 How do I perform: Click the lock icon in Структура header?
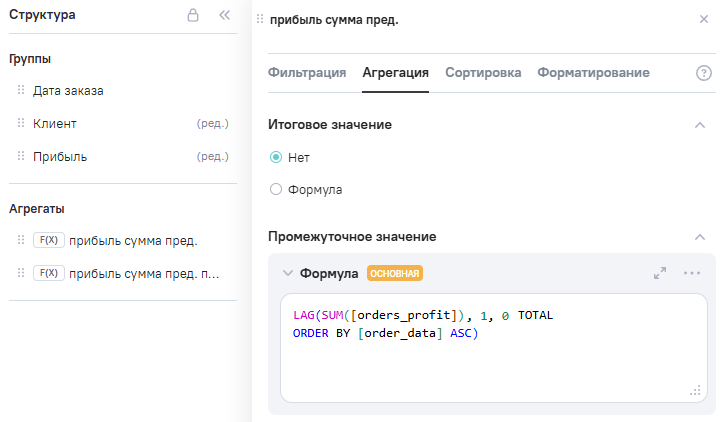(x=193, y=16)
